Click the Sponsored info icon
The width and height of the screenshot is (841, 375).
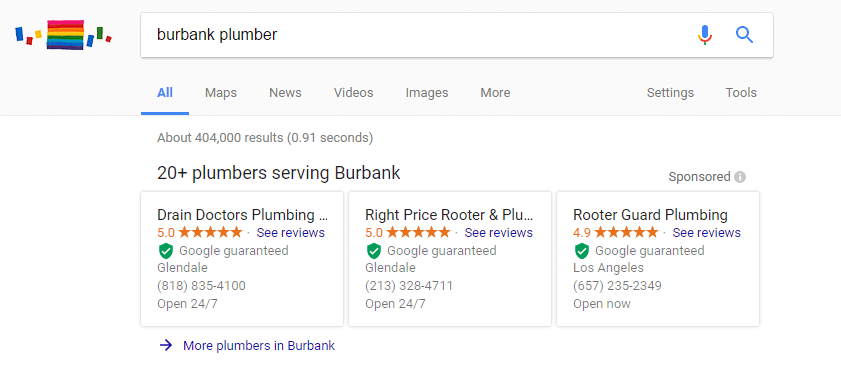click(740, 177)
